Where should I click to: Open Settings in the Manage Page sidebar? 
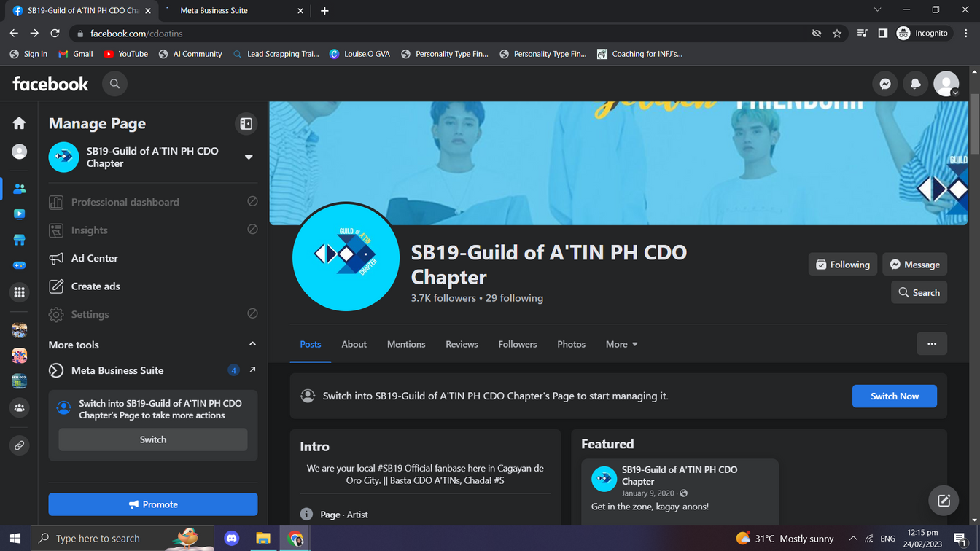click(x=153, y=314)
